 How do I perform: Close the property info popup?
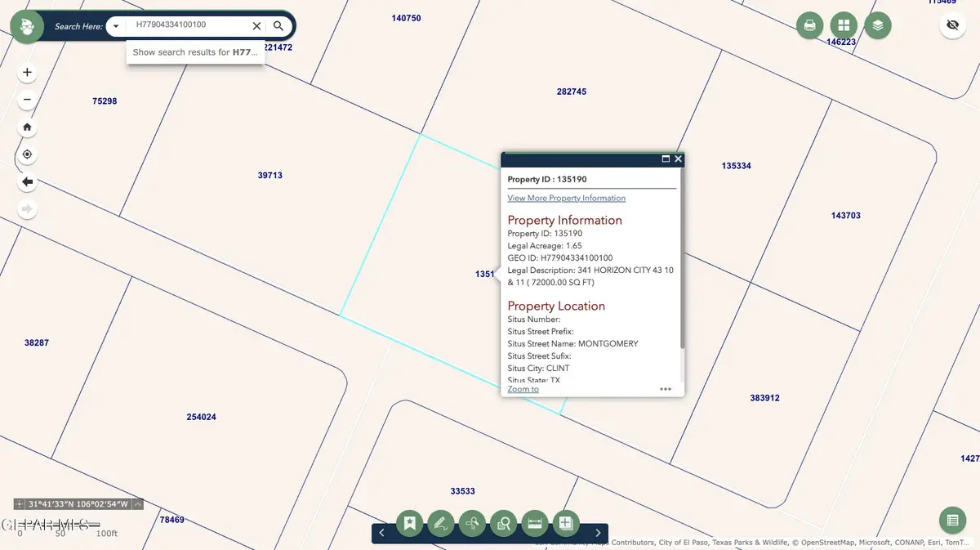[678, 159]
